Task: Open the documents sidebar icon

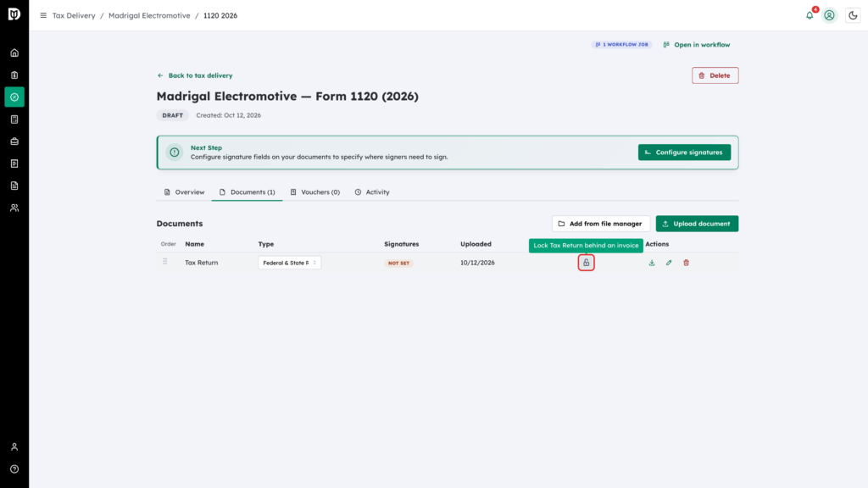Action: pyautogui.click(x=14, y=186)
